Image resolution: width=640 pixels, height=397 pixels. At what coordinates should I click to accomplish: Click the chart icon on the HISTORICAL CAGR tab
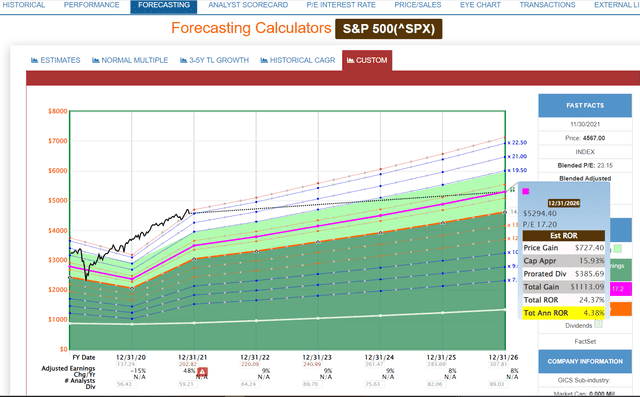click(264, 60)
